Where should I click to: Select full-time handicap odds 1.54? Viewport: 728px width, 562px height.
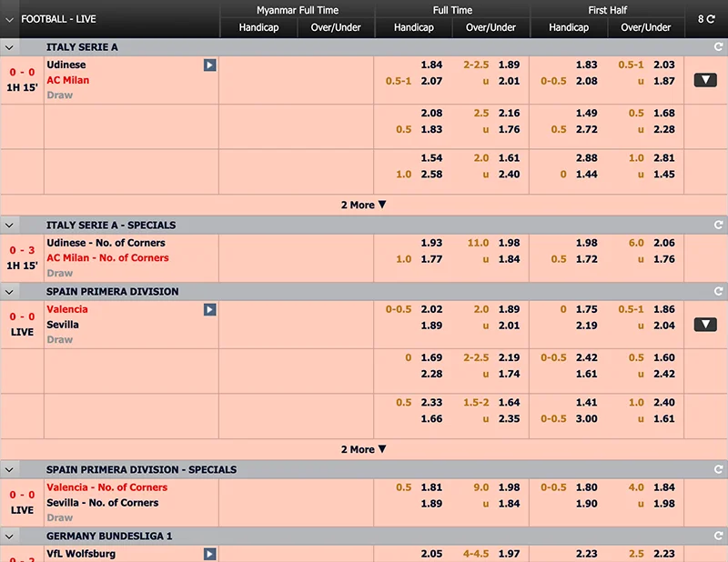pos(431,158)
